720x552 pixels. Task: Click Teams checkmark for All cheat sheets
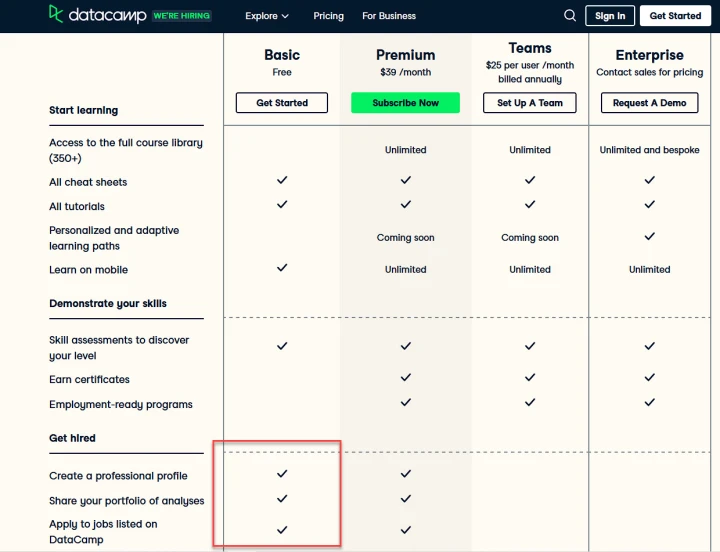click(530, 180)
